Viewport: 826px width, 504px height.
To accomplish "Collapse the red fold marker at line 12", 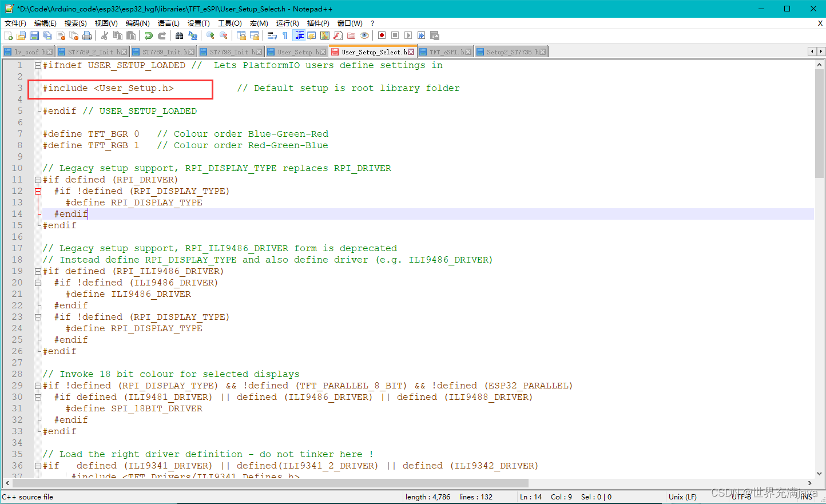I will (x=38, y=191).
